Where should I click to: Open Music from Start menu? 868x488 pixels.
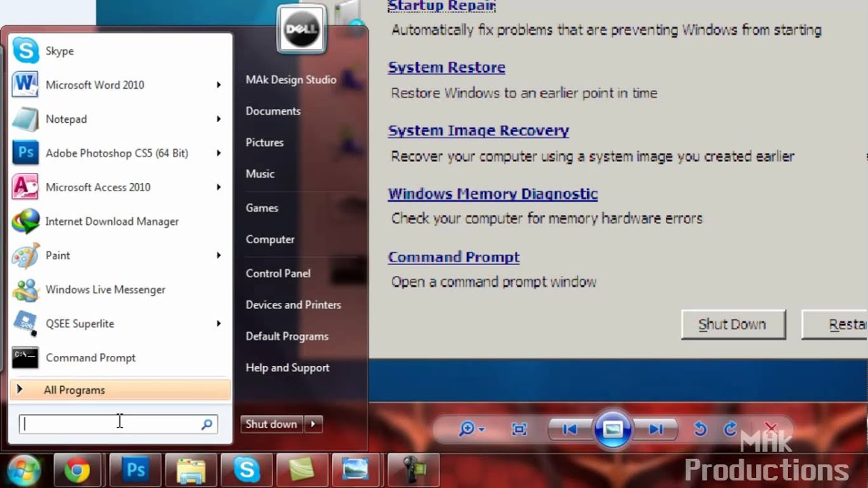click(x=260, y=174)
